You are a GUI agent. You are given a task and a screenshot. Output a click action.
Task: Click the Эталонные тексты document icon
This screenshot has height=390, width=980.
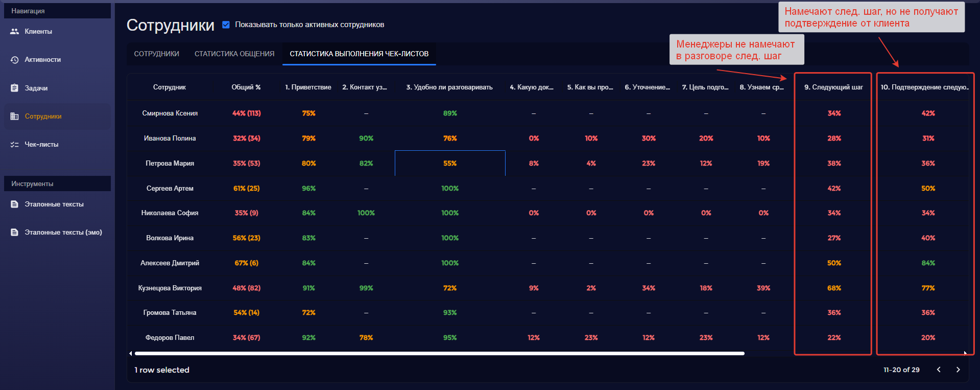tap(15, 204)
